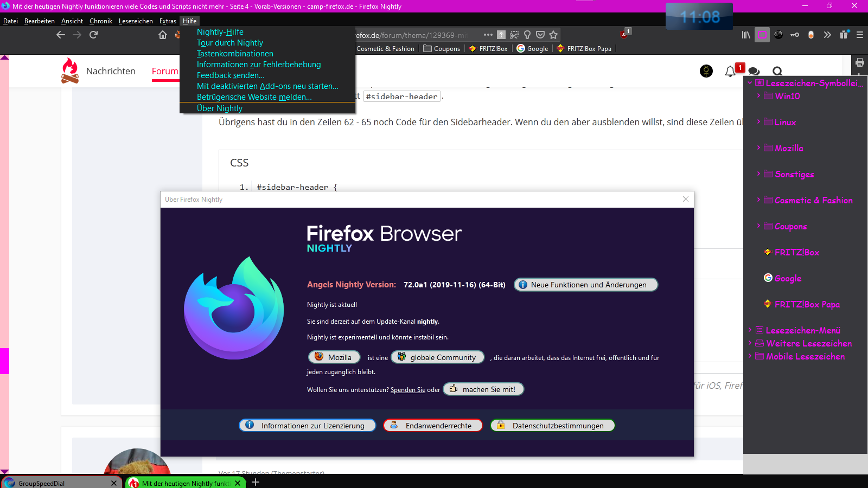Open the Bearbeiten menu
The width and height of the screenshot is (868, 488).
click(40, 21)
